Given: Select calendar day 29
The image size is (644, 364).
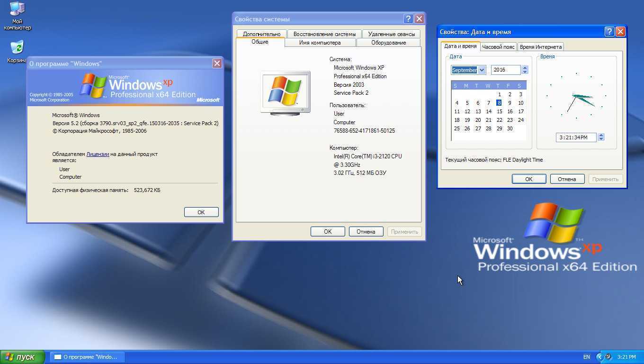Looking at the screenshot, I should click(x=499, y=128).
